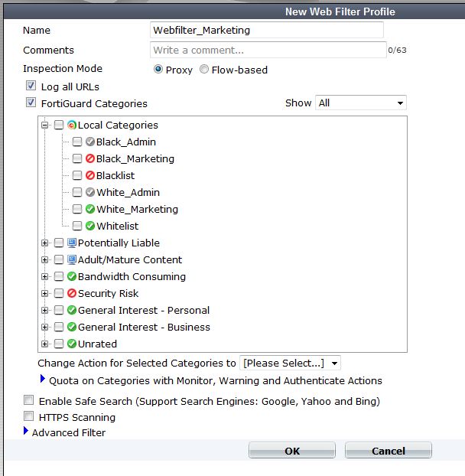Expand the Advanced Filter section
Screen dimensions: 465x476
click(26, 431)
